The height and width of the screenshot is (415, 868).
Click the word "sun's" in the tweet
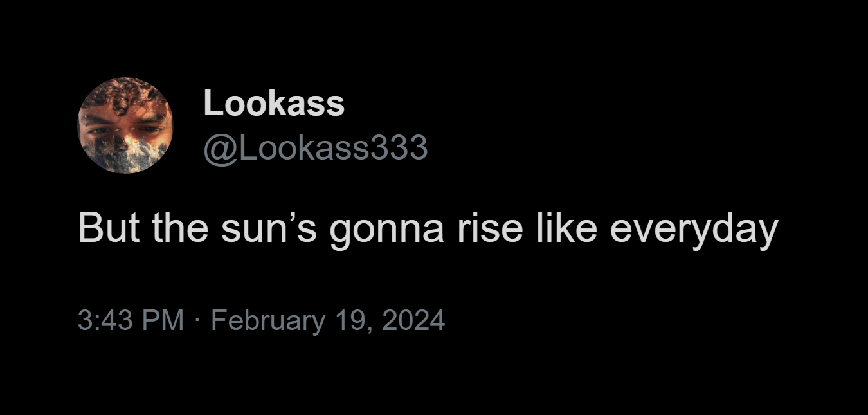point(269,228)
